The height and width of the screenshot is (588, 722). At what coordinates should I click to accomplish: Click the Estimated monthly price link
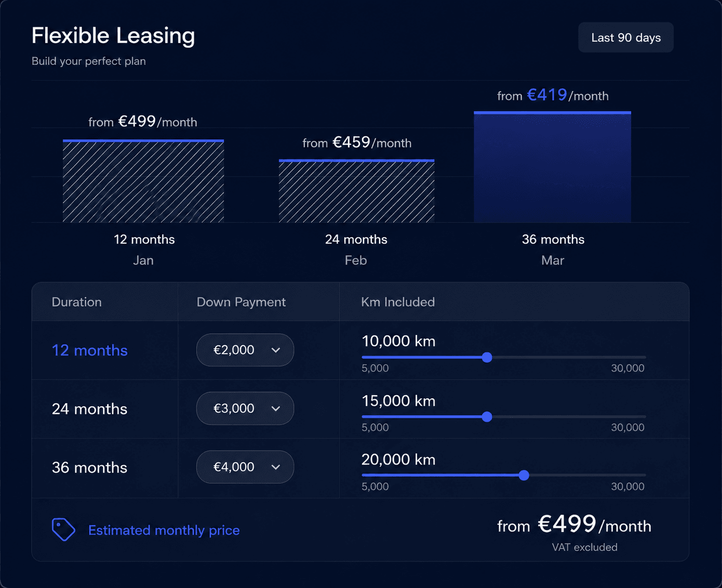tap(164, 530)
